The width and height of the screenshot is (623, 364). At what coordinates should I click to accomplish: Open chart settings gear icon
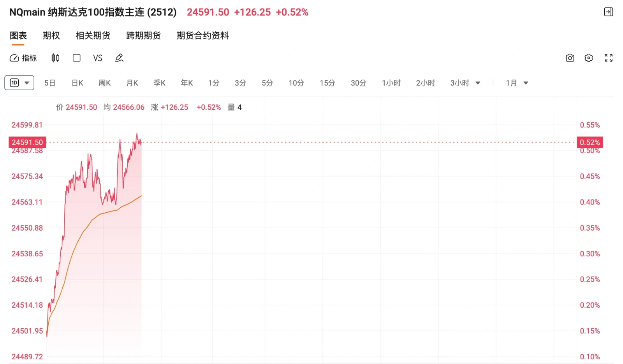[589, 58]
